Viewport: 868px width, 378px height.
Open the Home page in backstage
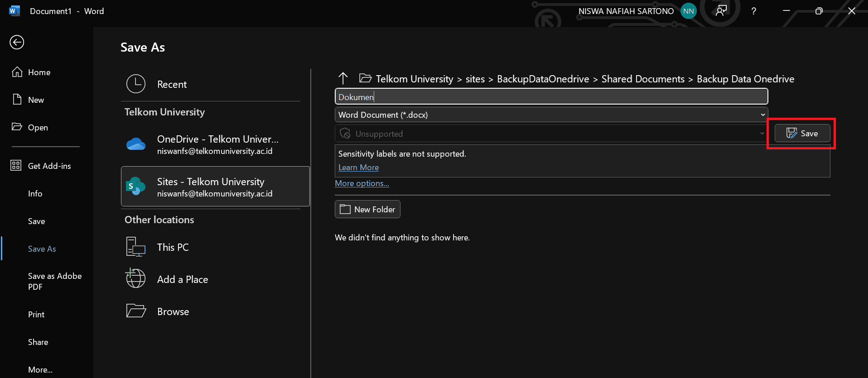pos(39,72)
